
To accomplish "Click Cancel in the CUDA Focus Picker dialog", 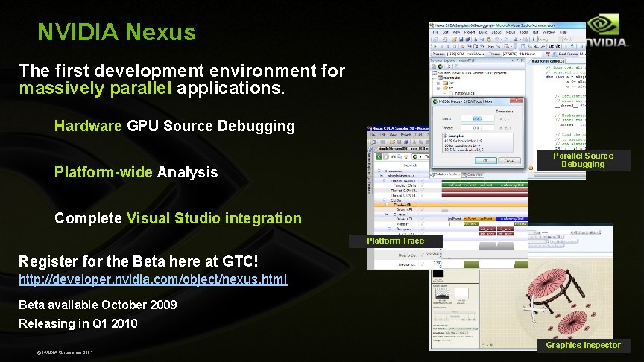I will [x=509, y=161].
